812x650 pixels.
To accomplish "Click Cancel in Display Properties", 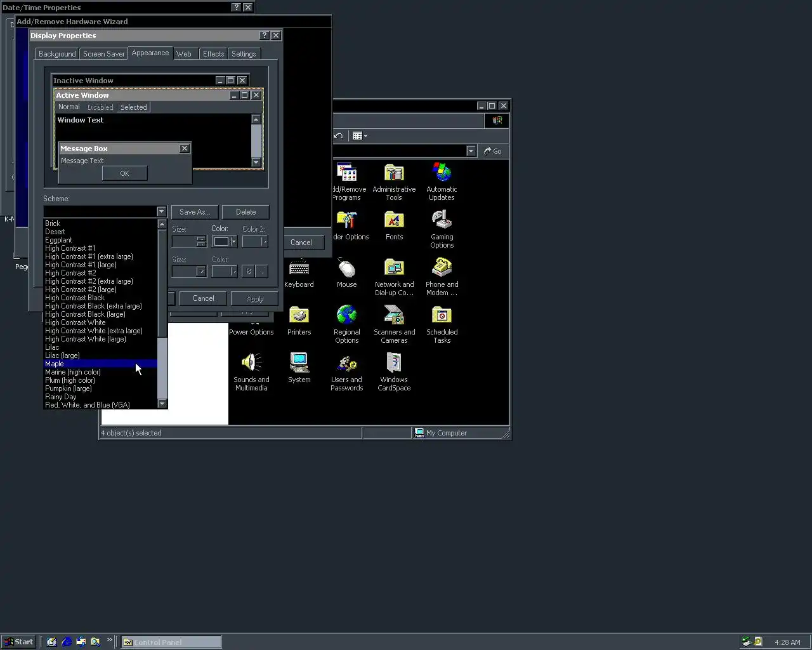I will (203, 298).
